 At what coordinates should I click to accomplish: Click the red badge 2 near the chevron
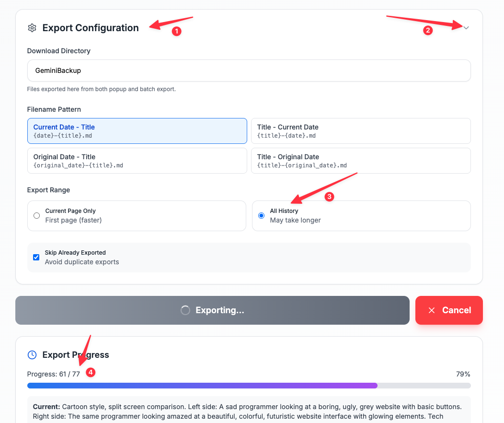coord(428,30)
